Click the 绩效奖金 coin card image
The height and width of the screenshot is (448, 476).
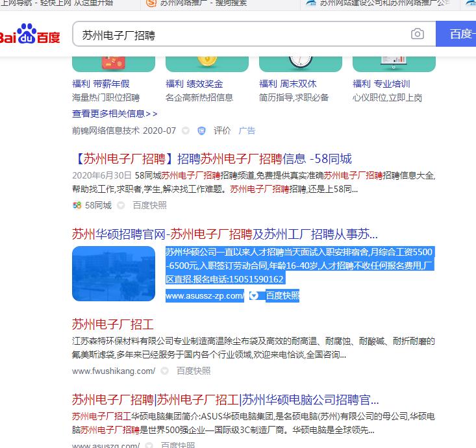(x=207, y=64)
